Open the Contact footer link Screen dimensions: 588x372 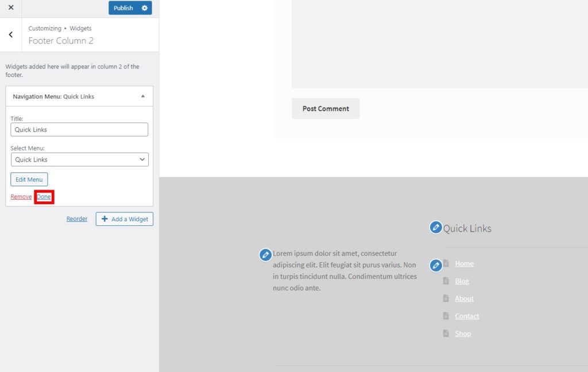(467, 316)
